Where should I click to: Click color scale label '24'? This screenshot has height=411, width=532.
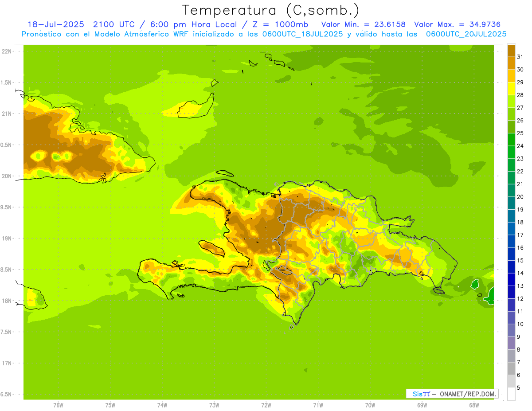click(520, 146)
